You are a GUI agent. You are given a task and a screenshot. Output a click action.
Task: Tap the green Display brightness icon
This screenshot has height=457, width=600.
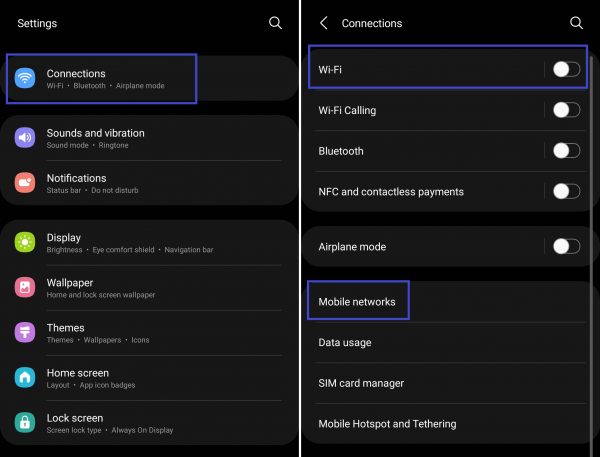click(26, 243)
